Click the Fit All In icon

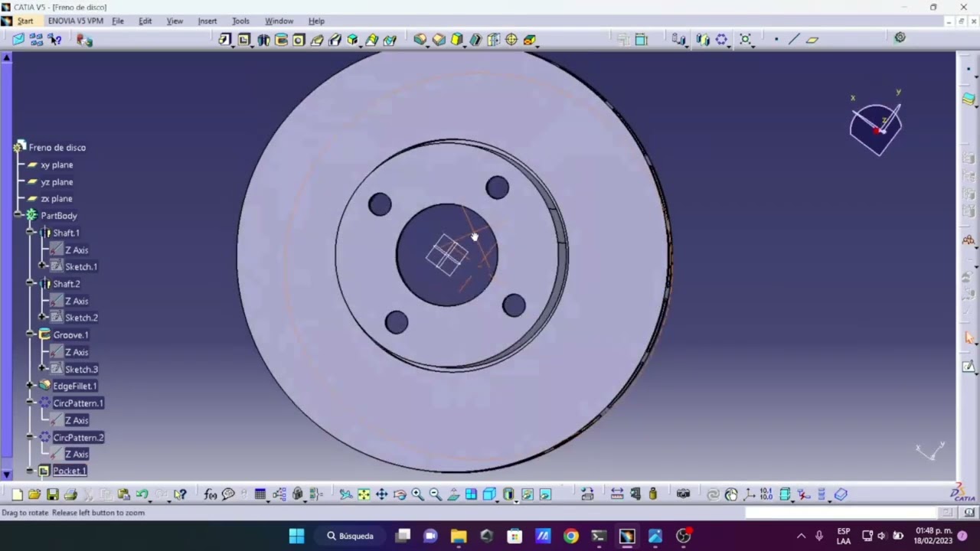tap(364, 494)
